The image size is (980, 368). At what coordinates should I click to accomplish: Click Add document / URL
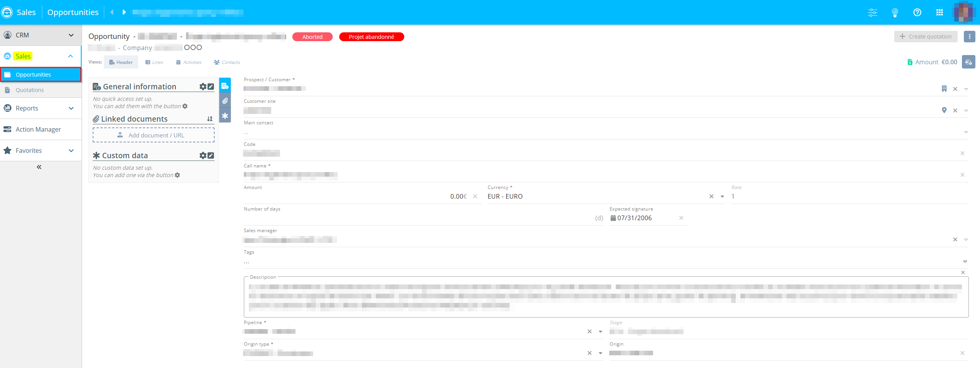[153, 135]
